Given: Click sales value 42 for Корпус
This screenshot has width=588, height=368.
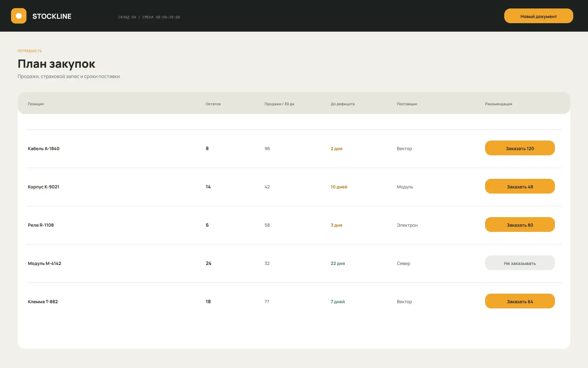Looking at the screenshot, I should 267,187.
